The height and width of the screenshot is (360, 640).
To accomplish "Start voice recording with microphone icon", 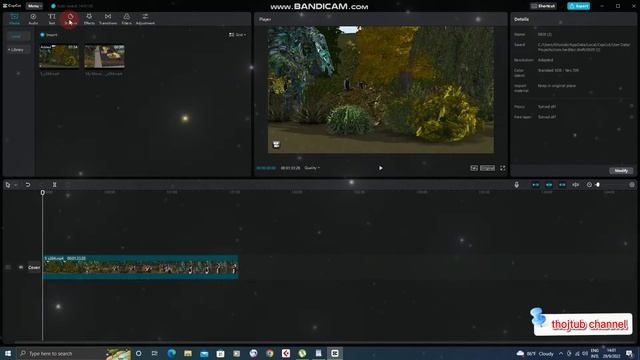I will (516, 185).
